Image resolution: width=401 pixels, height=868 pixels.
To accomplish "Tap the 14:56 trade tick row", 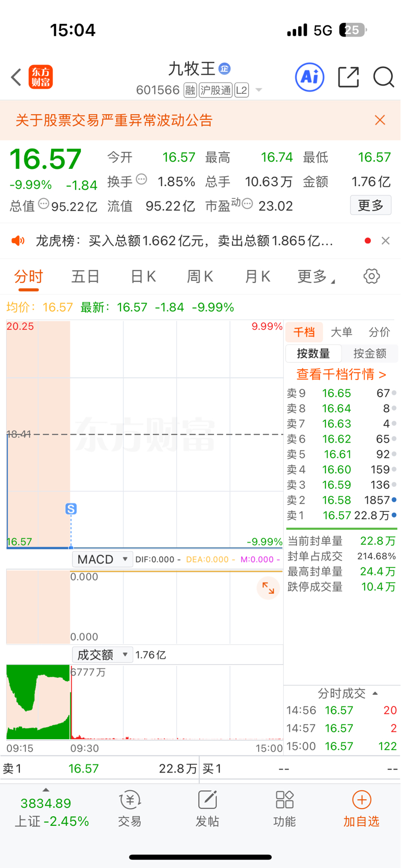I will (342, 710).
